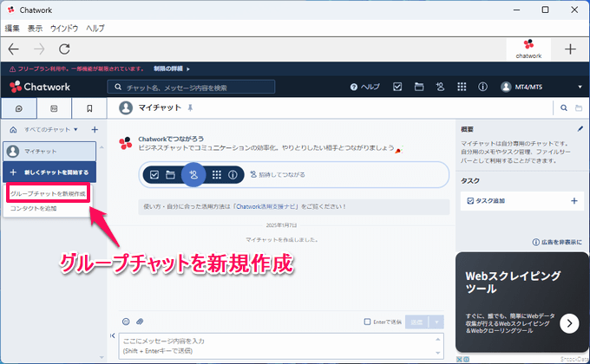Select the bookmarks tab
Viewport: 590px width, 364px height.
89,108
